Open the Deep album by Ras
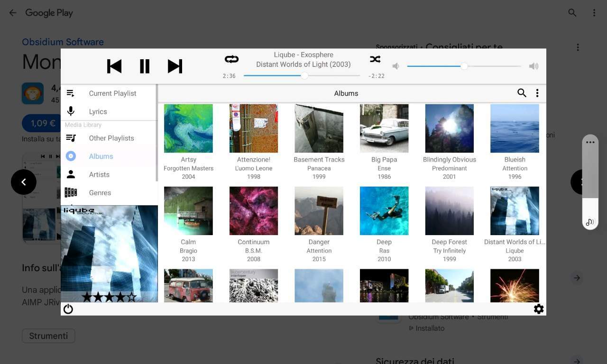This screenshot has width=607, height=364. click(384, 211)
